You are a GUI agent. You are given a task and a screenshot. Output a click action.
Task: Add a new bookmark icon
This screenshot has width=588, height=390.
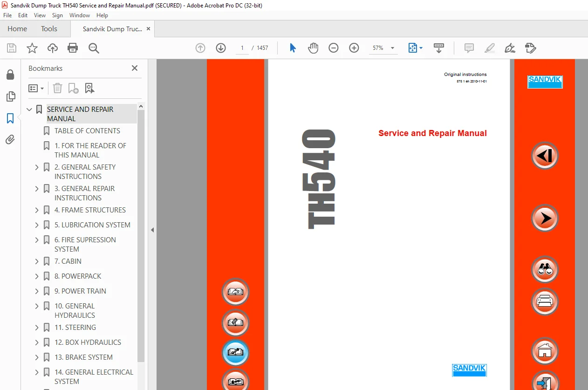click(x=73, y=88)
